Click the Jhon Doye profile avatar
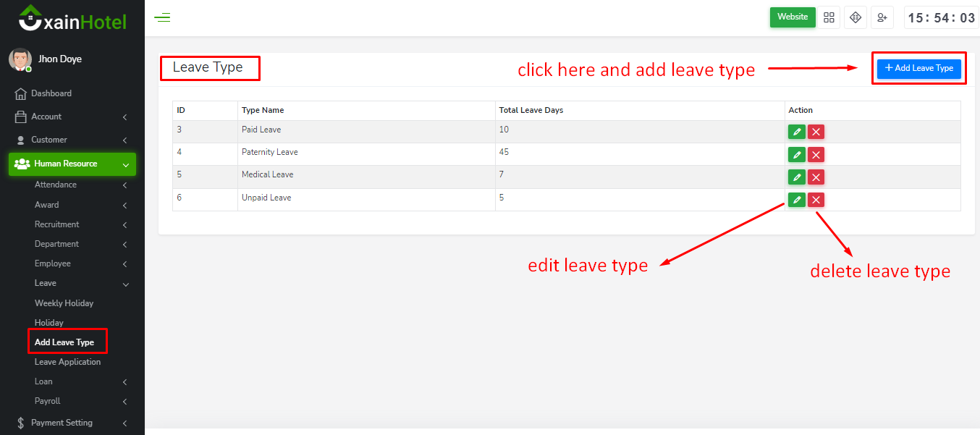The image size is (980, 435). (20, 59)
